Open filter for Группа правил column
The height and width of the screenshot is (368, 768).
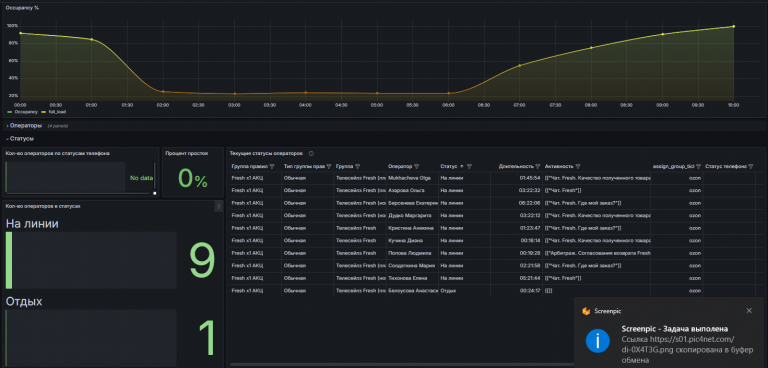272,166
